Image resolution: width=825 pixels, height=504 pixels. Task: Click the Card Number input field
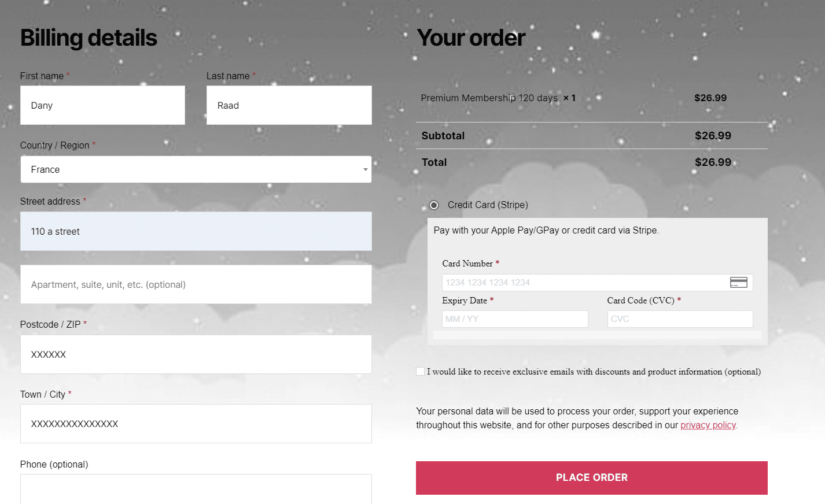click(584, 283)
